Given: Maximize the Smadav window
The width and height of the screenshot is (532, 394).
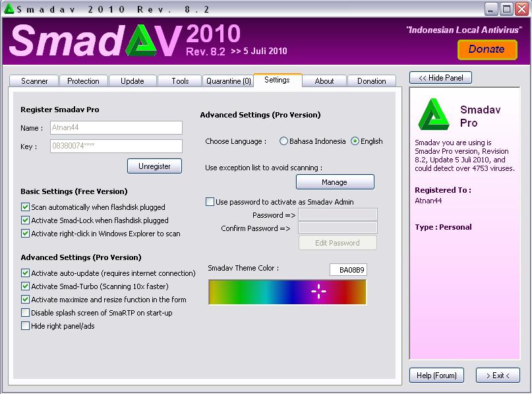Looking at the screenshot, I should coord(506,9).
